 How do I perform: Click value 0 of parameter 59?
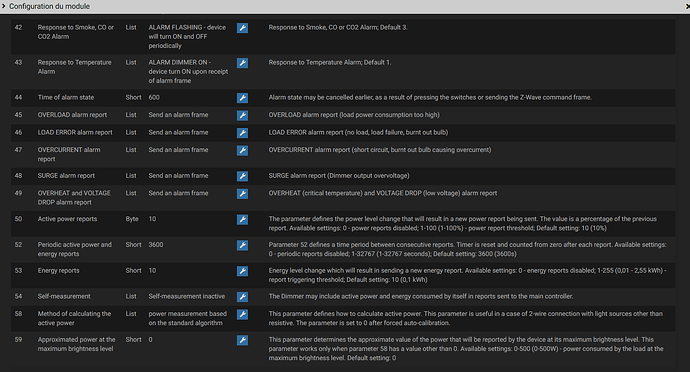(150, 339)
